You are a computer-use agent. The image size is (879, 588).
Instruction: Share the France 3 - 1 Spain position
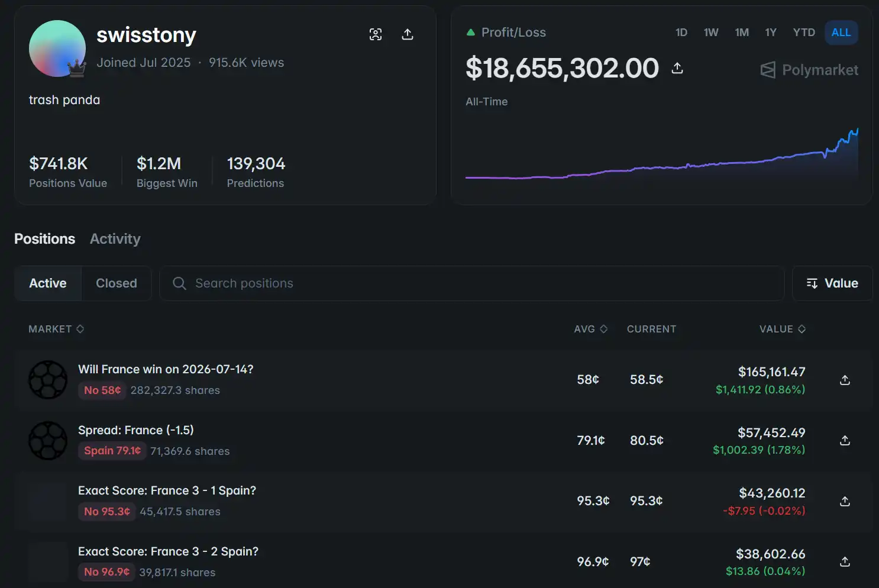click(x=845, y=501)
